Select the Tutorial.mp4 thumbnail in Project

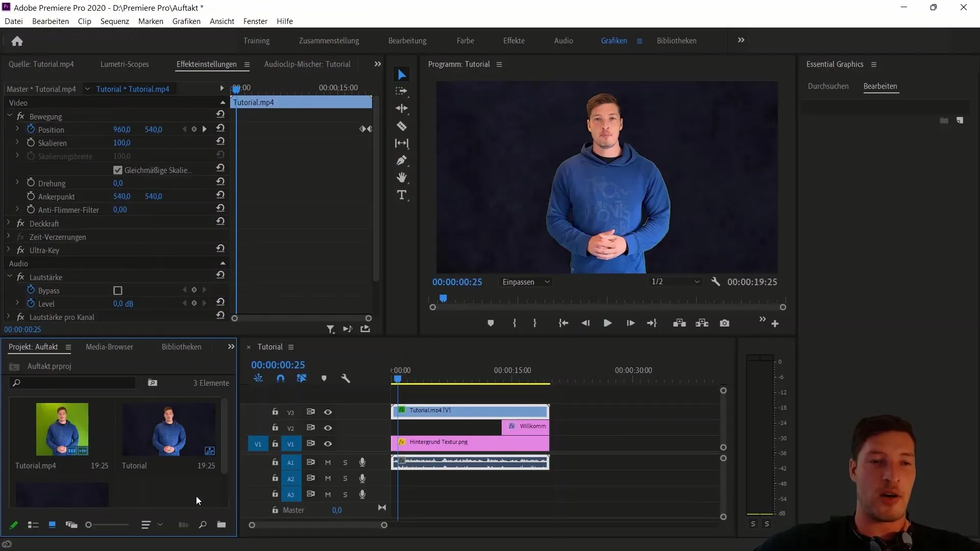(62, 429)
